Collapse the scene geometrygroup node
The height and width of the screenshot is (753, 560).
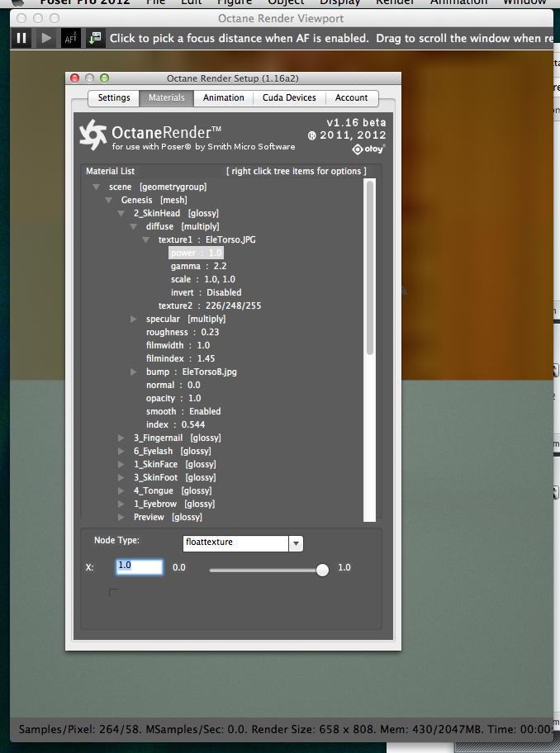click(96, 187)
